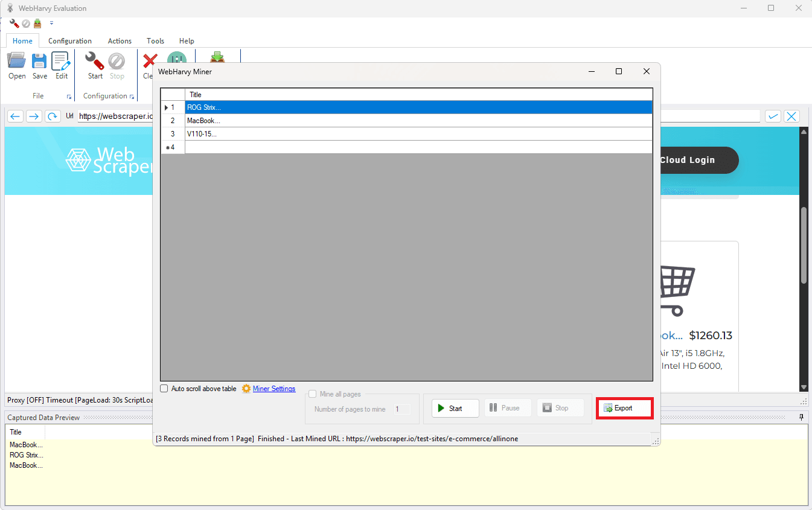
Task: Open the quick access toolbar customize dropdown
Action: 51,24
